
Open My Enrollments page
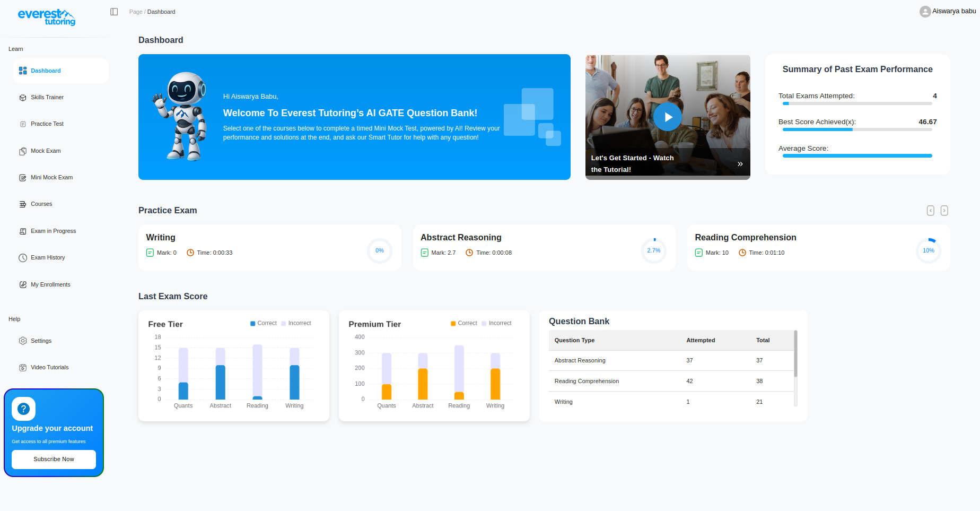click(50, 285)
